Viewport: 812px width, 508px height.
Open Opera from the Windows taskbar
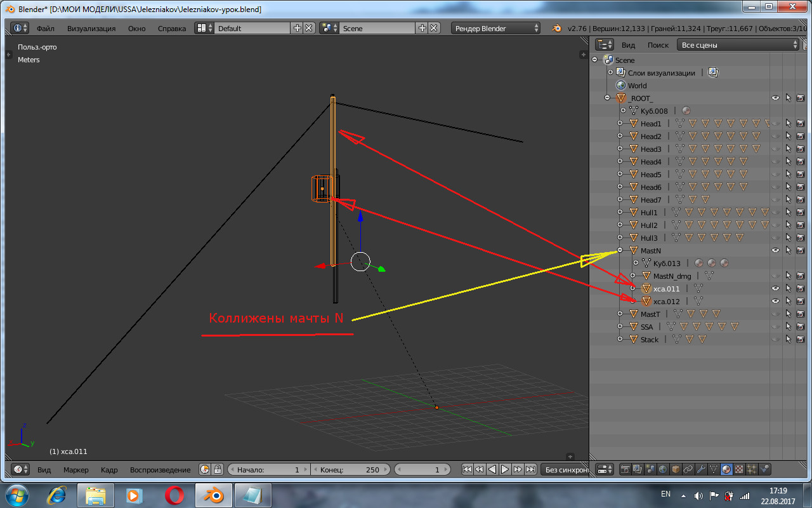[x=174, y=494]
